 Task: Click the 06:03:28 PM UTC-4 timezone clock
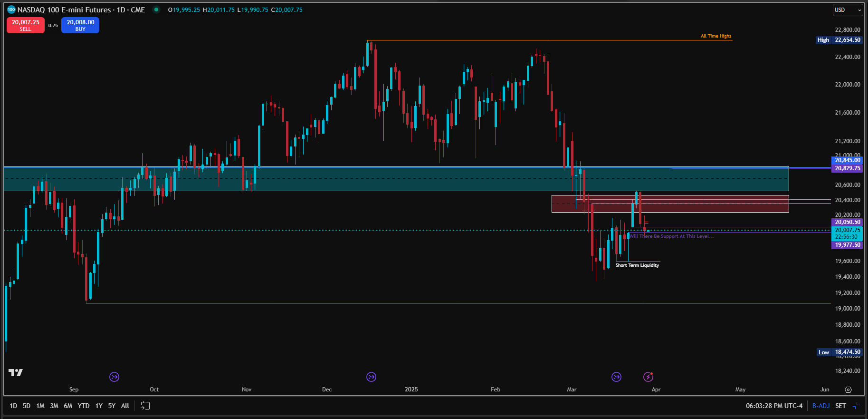(774, 406)
